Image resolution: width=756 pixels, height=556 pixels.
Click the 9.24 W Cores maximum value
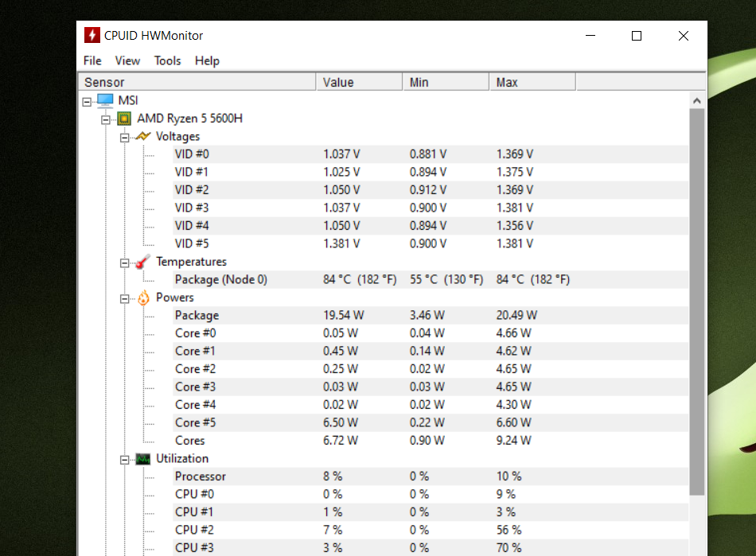[513, 441]
